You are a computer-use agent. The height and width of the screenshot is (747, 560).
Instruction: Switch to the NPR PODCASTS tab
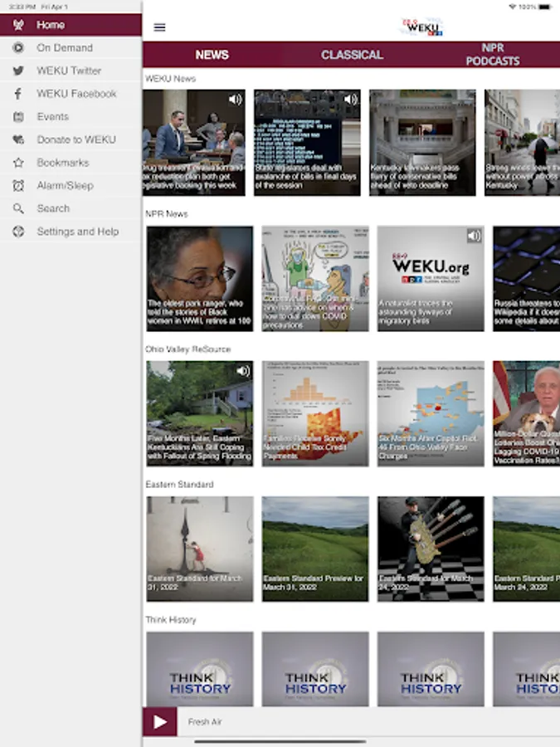(492, 54)
